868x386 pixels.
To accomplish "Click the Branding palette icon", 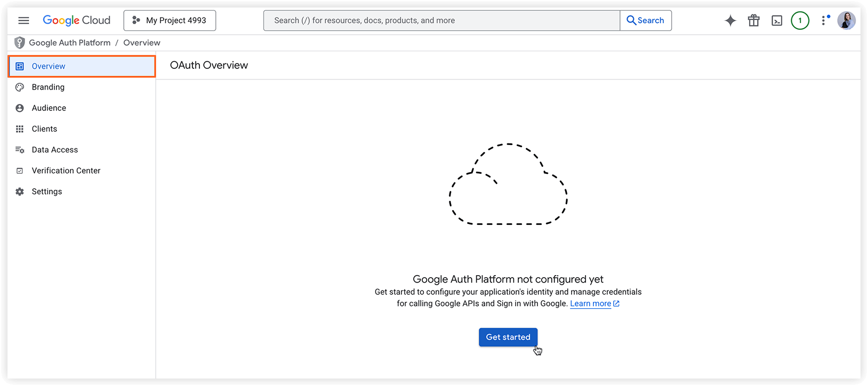I will pos(20,87).
